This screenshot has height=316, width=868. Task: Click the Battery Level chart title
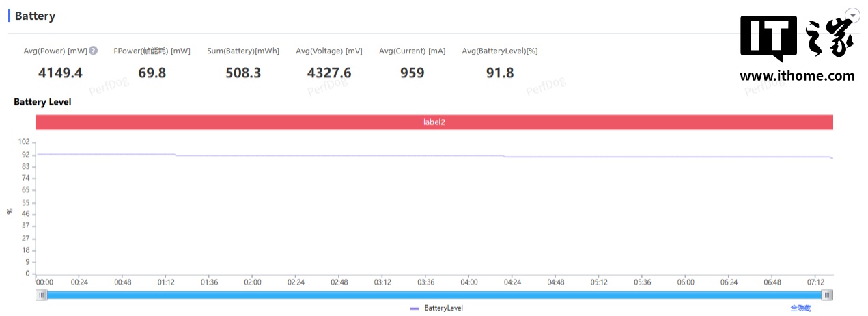[x=42, y=102]
